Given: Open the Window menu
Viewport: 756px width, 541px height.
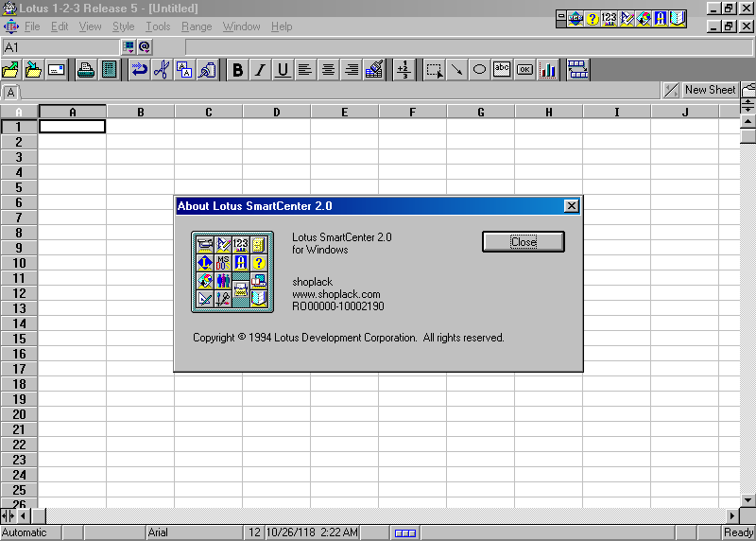Looking at the screenshot, I should tap(242, 26).
